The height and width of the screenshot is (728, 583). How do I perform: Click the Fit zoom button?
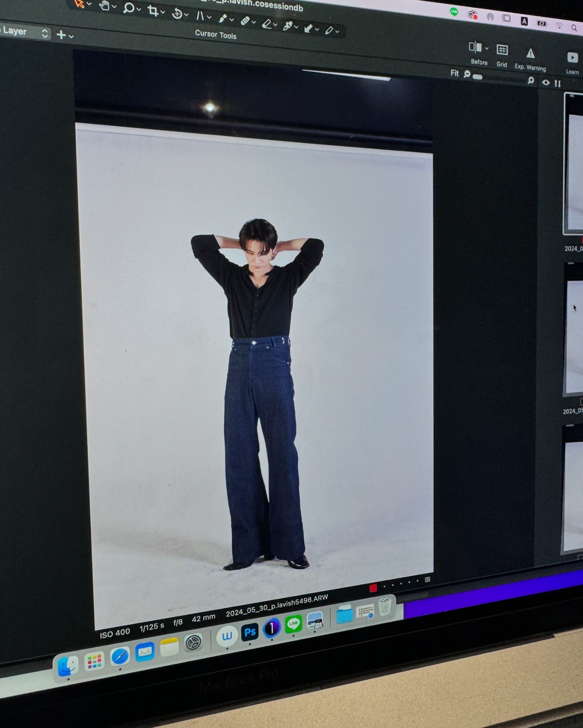click(x=455, y=73)
